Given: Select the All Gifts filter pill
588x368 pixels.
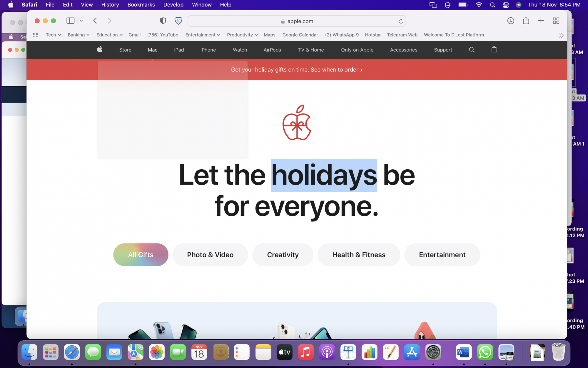Looking at the screenshot, I should (x=141, y=255).
